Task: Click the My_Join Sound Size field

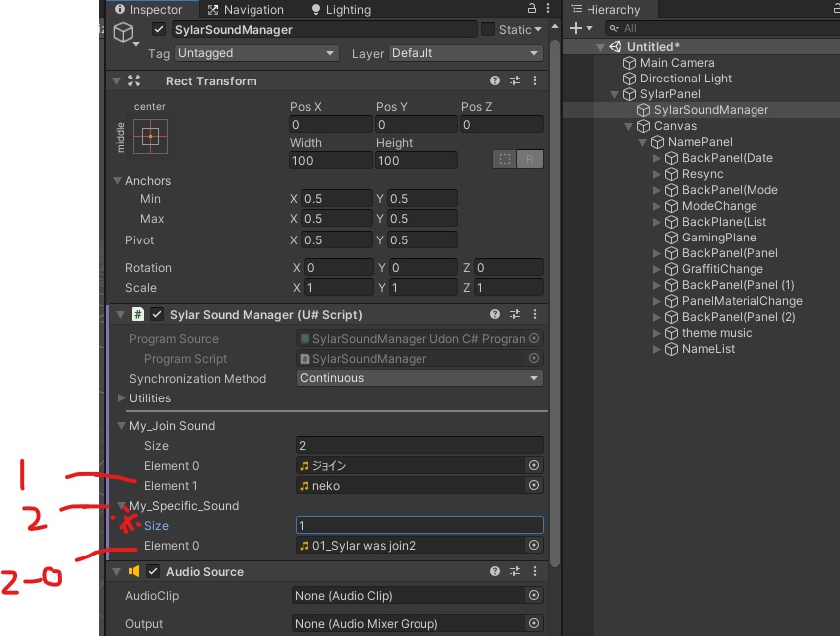Action: click(420, 445)
